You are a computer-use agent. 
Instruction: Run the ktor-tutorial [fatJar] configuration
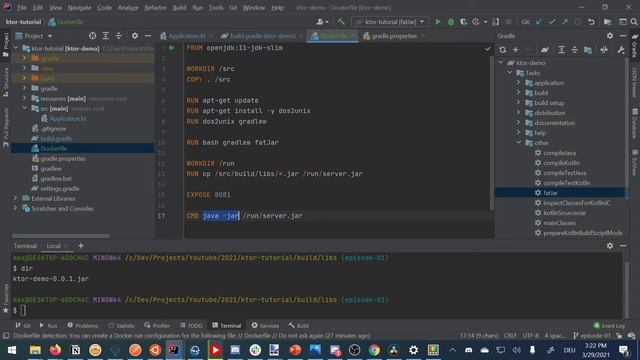[x=438, y=22]
